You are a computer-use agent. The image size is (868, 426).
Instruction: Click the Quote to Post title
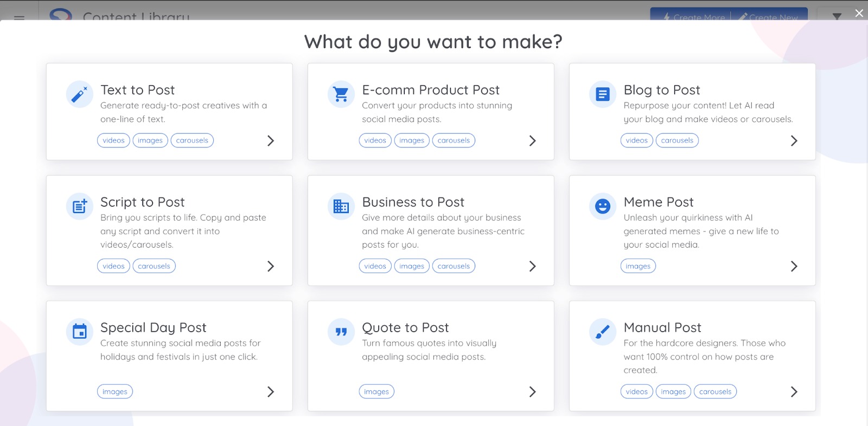[405, 328]
